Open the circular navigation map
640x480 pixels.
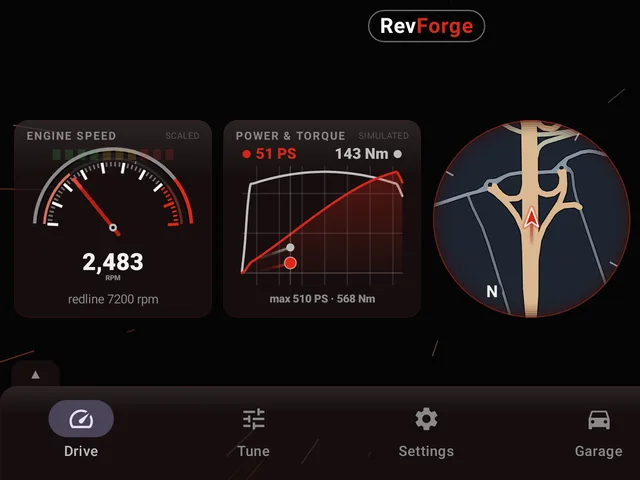click(x=531, y=218)
